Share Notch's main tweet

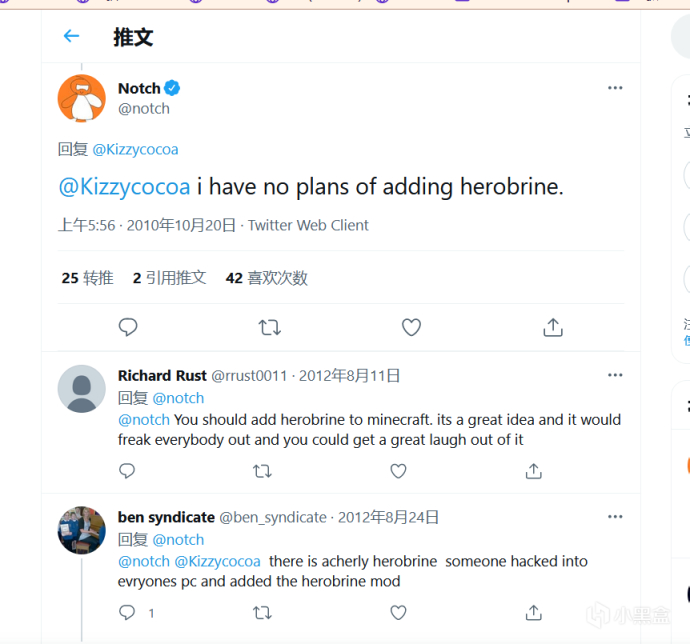(553, 327)
